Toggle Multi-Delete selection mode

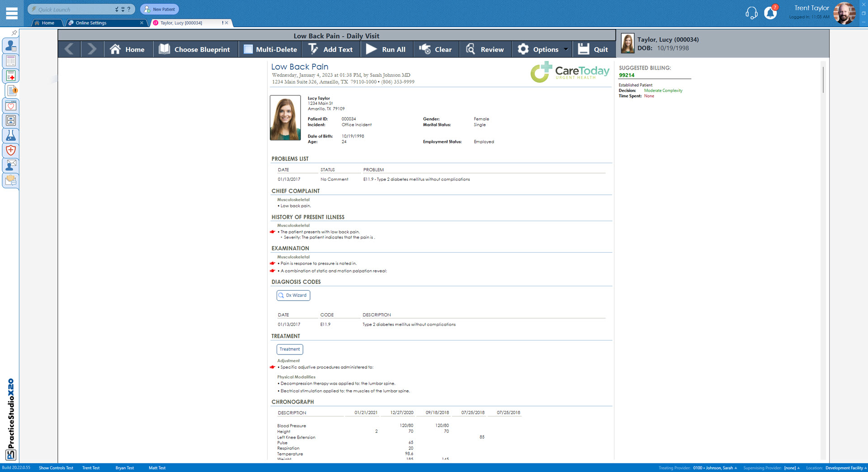click(270, 49)
